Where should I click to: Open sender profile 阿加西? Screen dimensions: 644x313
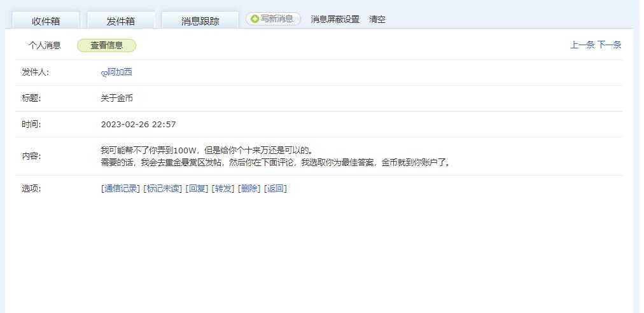pos(120,73)
